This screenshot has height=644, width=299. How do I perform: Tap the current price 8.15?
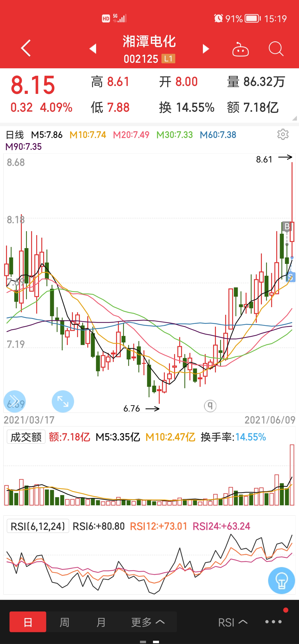(x=33, y=85)
